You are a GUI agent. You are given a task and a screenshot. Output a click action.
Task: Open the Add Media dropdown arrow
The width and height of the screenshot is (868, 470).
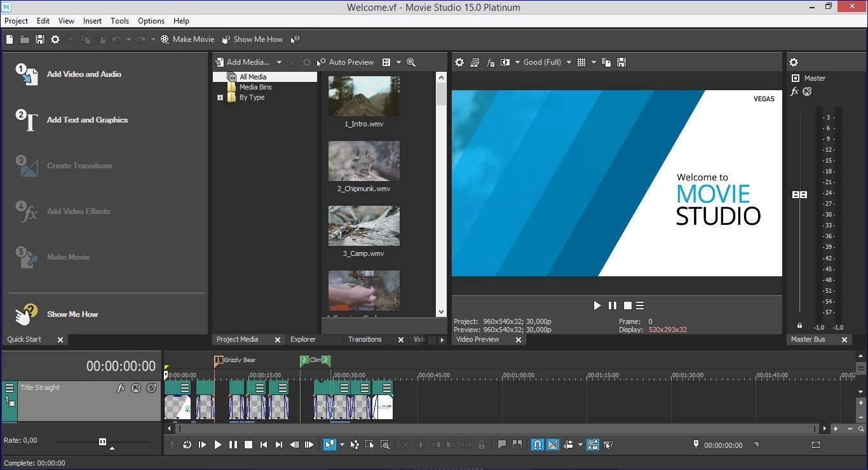coord(279,62)
